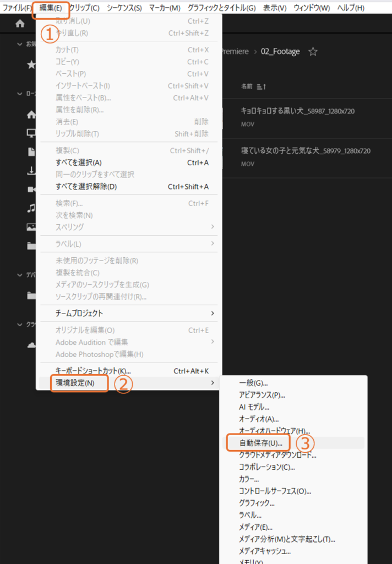392x564 pixels.
Task: Open the Documents file icon in the sidebar
Action: tap(31, 152)
